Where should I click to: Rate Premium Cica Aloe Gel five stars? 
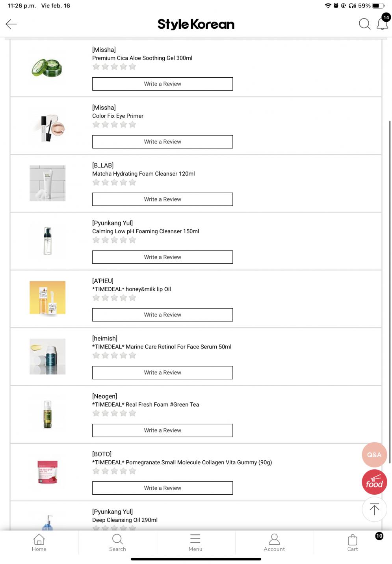(132, 67)
